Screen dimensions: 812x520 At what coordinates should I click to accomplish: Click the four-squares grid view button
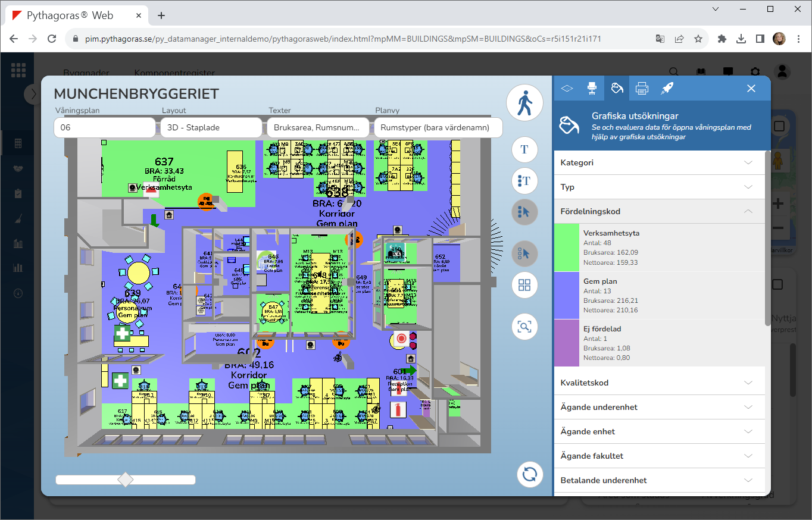[x=524, y=285]
